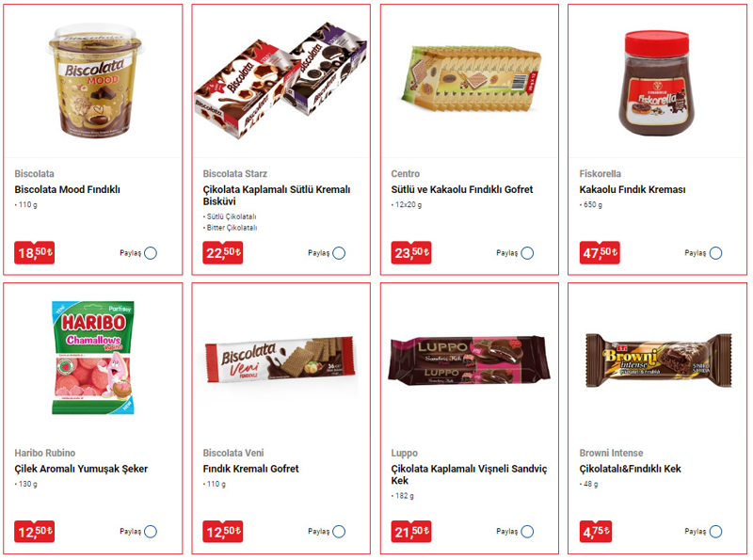Click the 4,75 TL price badge
753x560 pixels.
(x=596, y=532)
